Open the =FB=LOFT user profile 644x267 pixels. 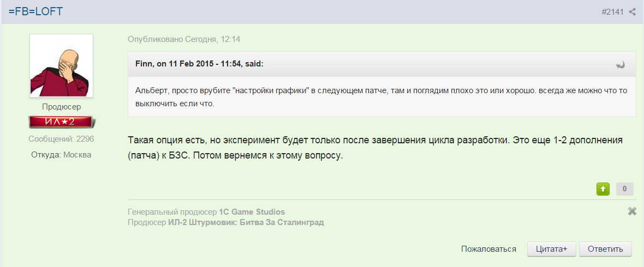pos(35,11)
